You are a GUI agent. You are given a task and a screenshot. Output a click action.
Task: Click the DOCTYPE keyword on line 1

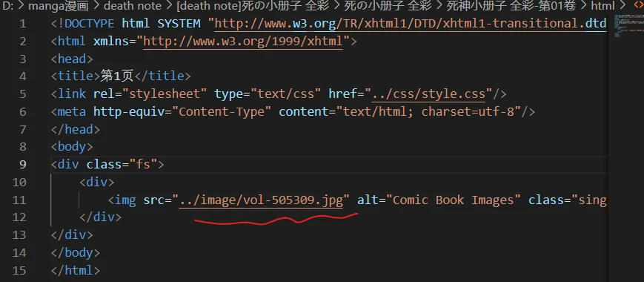click(x=90, y=24)
